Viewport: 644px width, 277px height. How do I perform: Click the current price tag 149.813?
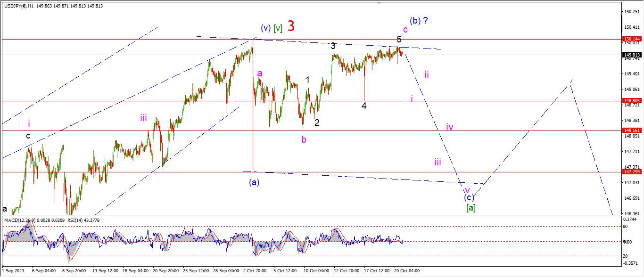(631, 55)
